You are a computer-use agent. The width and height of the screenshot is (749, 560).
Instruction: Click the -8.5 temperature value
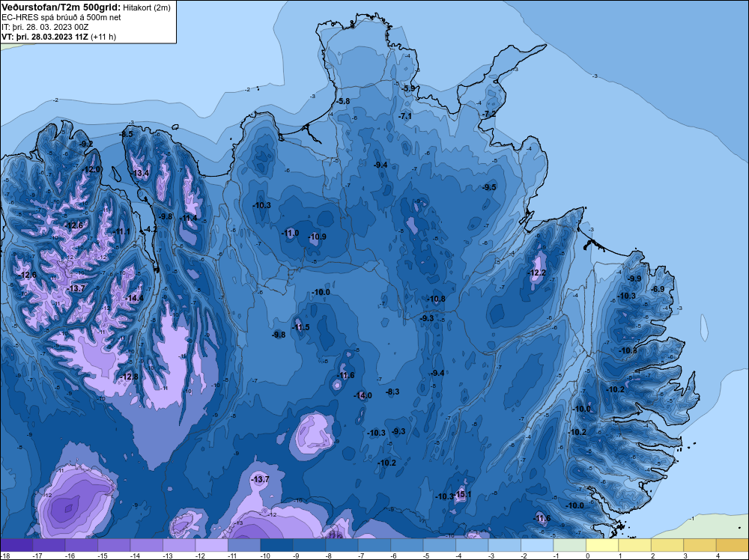tap(126, 135)
